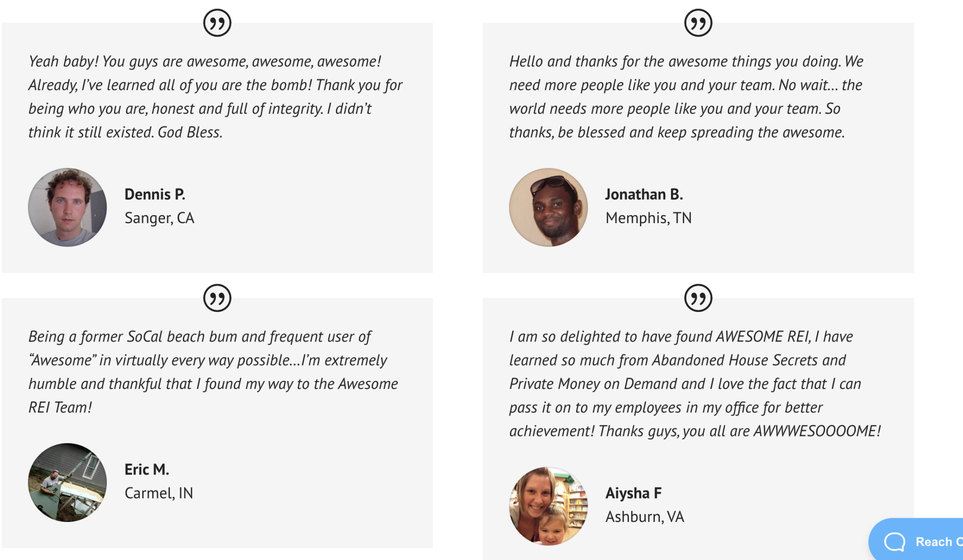Click the name Jonathan B.
963x560 pixels.
644,194
